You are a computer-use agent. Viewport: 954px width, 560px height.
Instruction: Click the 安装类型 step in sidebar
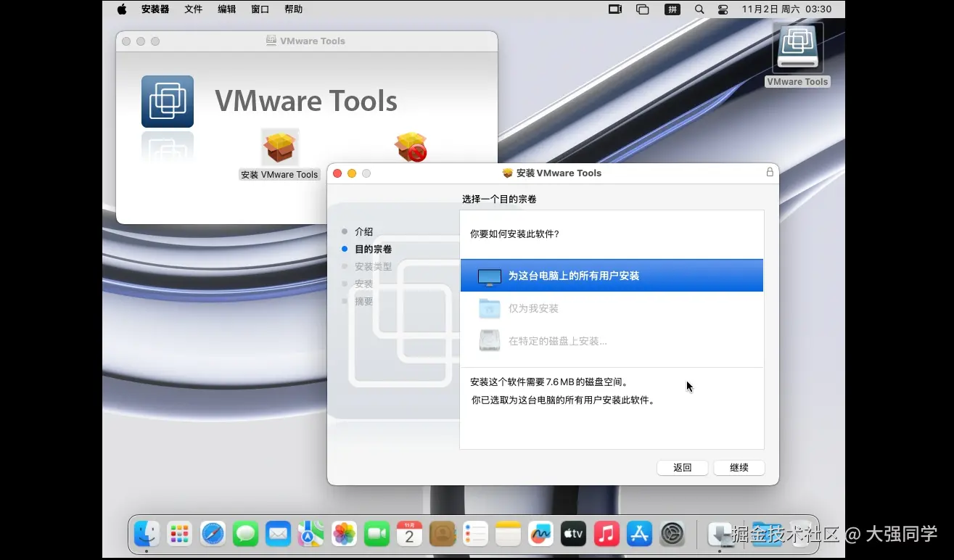tap(373, 266)
